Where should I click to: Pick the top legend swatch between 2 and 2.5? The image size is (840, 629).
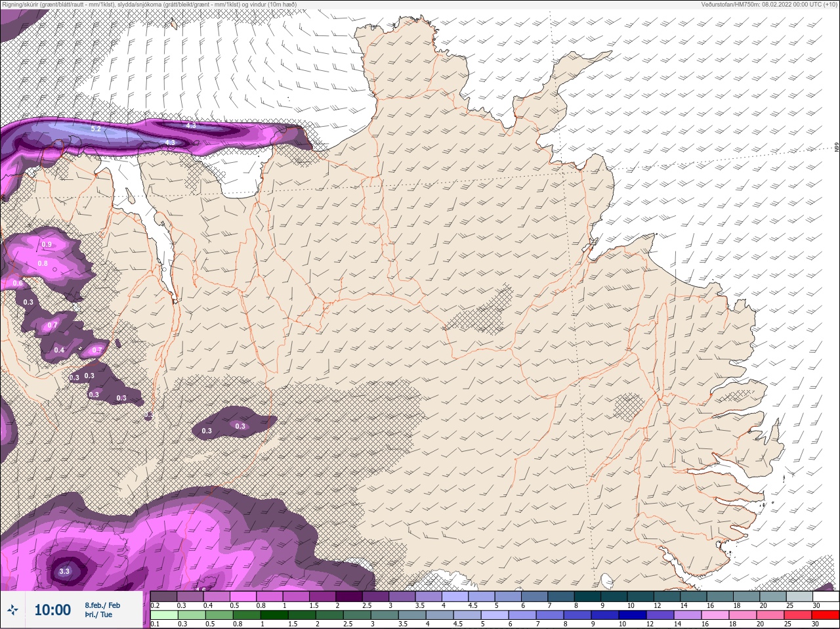[x=350, y=596]
